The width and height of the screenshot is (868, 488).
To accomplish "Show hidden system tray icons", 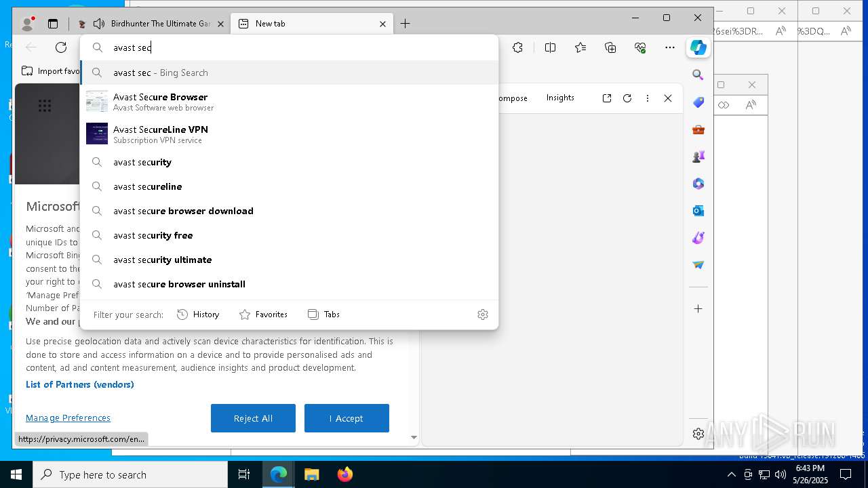I will point(731,474).
